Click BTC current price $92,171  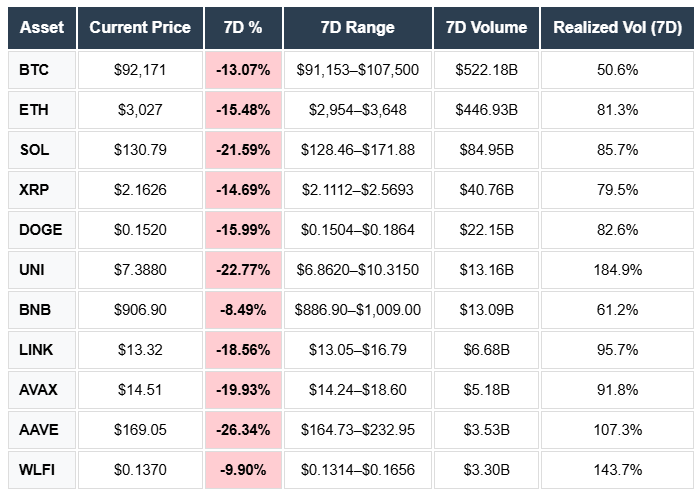(x=140, y=70)
